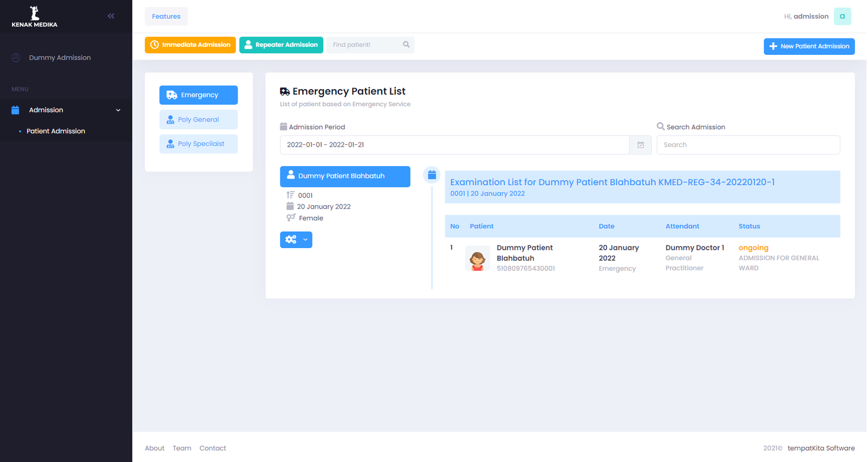868x462 pixels.
Task: Select Dummy Patient Blahbatuh card
Action: (345, 176)
